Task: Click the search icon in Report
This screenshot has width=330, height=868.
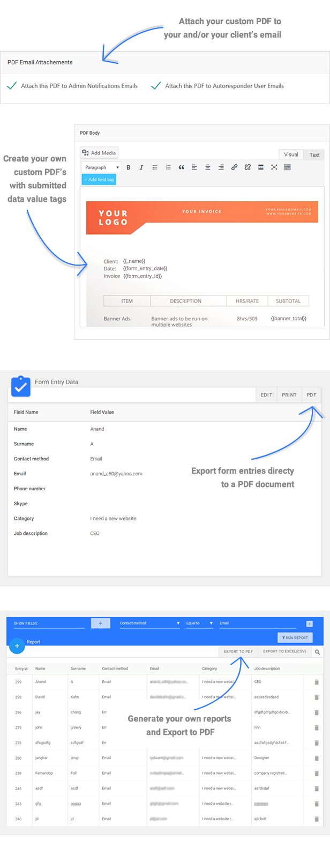Action: pyautogui.click(x=317, y=652)
